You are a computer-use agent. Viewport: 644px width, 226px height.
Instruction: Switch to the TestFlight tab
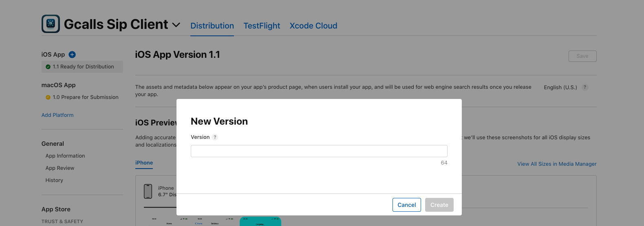[x=262, y=26]
